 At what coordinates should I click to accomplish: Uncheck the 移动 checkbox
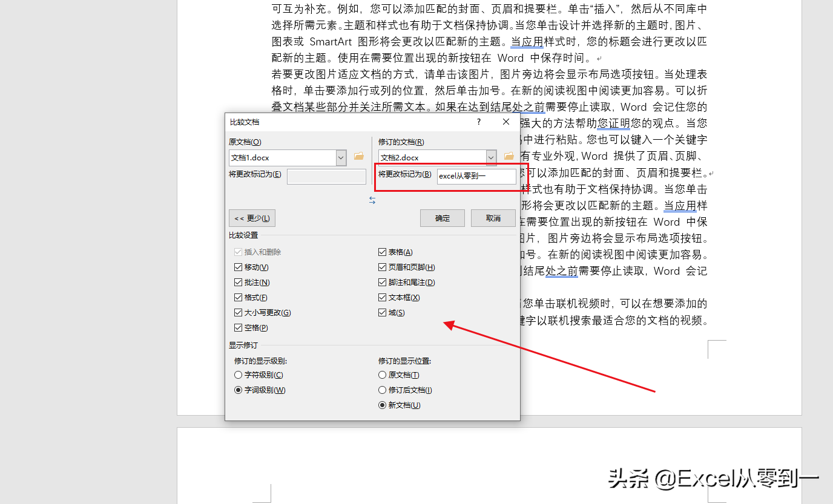(238, 267)
